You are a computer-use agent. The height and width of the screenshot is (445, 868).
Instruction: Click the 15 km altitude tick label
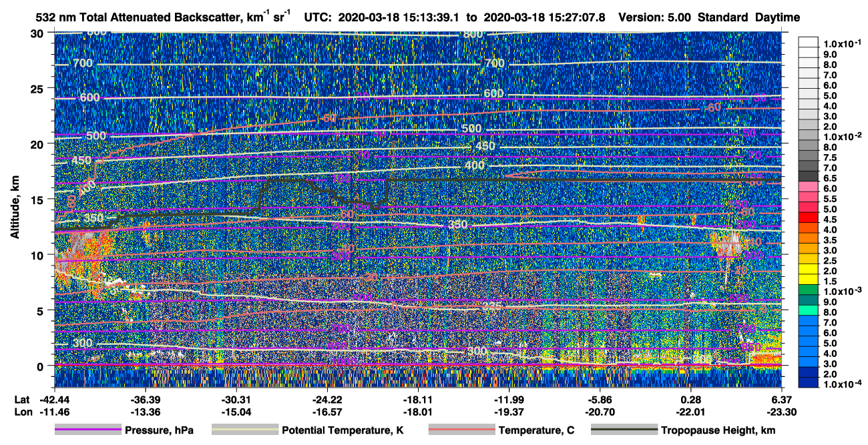tap(39, 199)
